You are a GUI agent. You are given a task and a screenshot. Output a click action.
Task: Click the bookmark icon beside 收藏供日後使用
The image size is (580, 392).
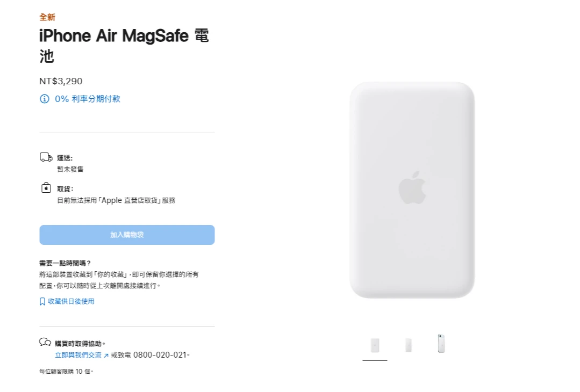[42, 301]
